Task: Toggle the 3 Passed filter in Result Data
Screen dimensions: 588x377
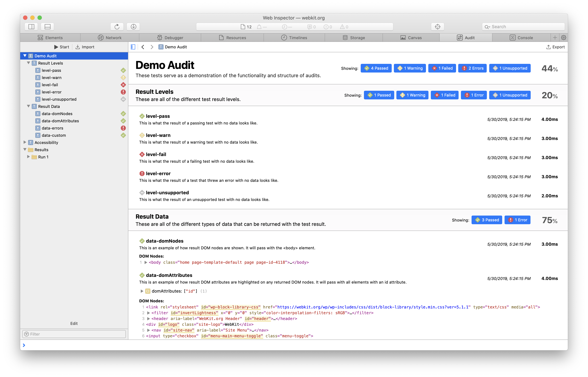Action: 487,220
